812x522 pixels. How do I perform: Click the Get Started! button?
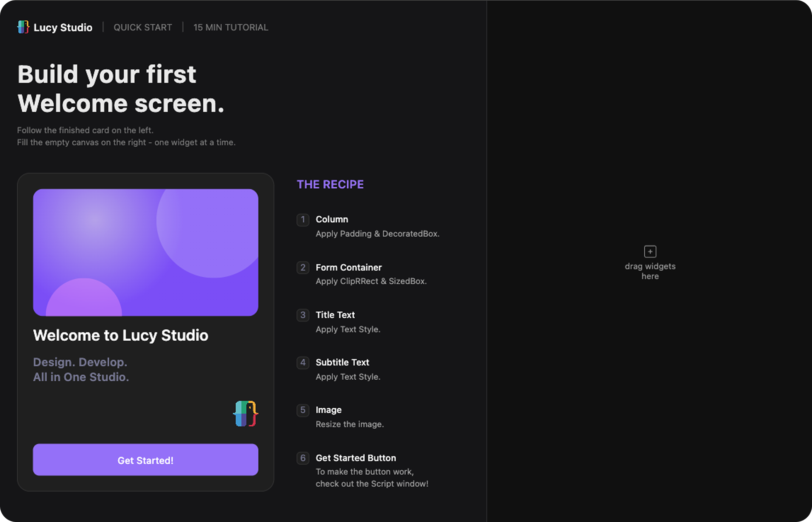point(145,460)
